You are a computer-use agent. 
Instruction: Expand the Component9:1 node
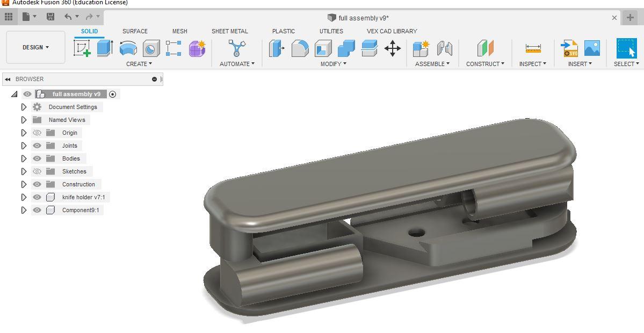coord(24,210)
